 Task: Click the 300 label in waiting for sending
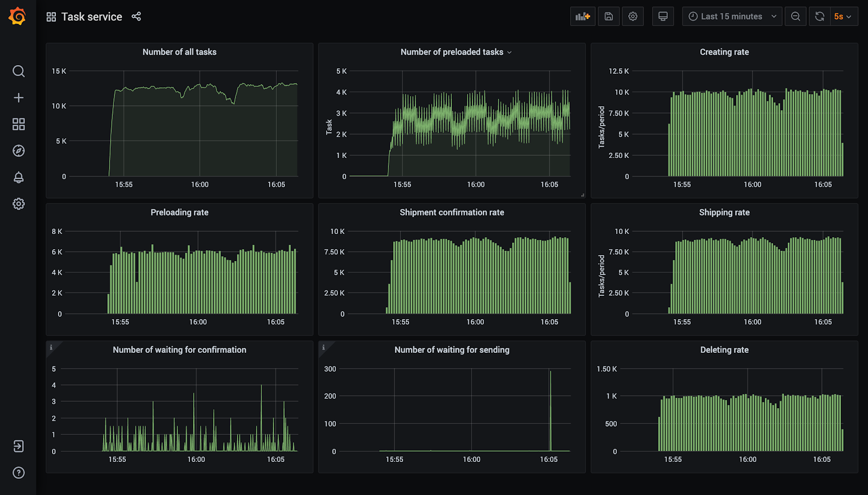(330, 369)
